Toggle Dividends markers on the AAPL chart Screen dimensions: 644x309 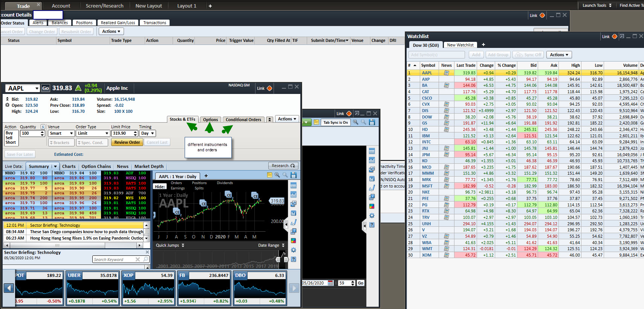[x=225, y=183]
